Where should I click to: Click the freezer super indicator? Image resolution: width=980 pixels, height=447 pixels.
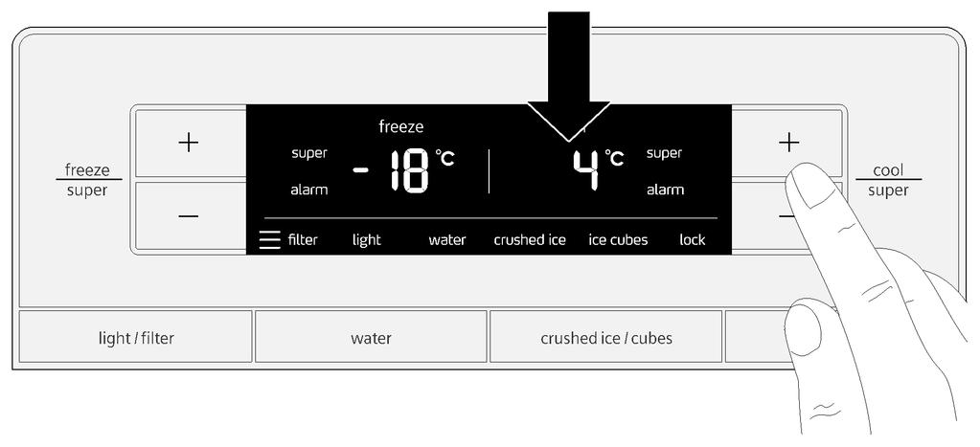coord(308,153)
